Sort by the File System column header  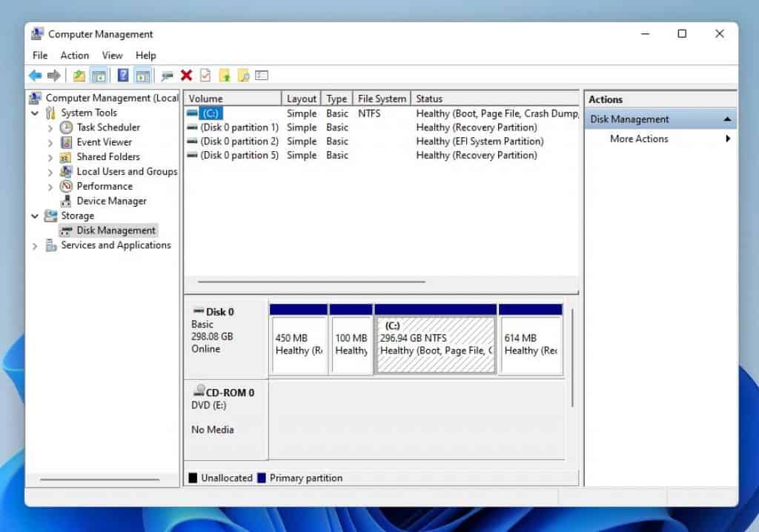[x=382, y=99]
